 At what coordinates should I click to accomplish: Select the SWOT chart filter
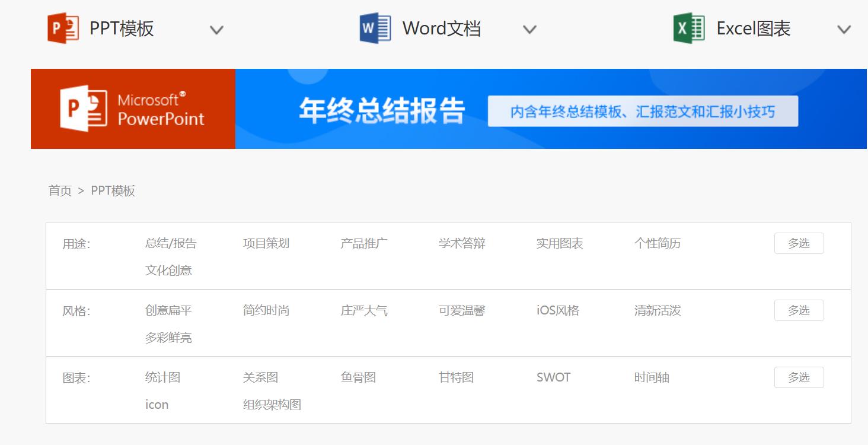point(553,377)
